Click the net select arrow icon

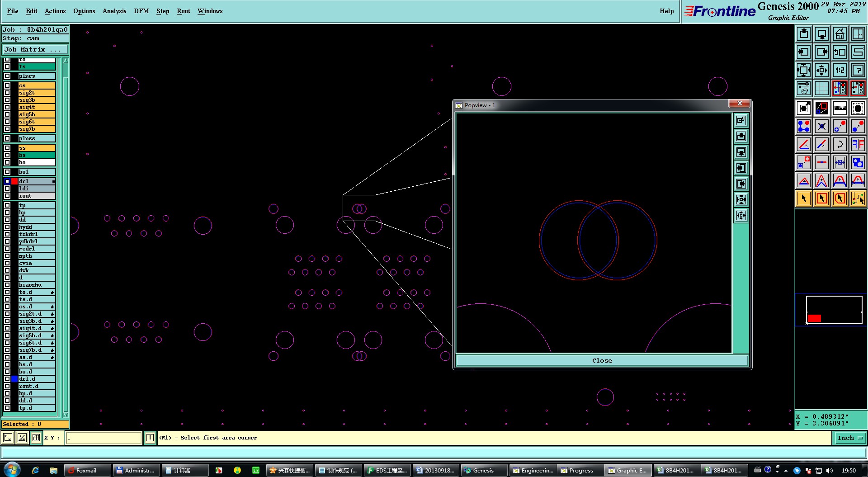[x=858, y=198]
